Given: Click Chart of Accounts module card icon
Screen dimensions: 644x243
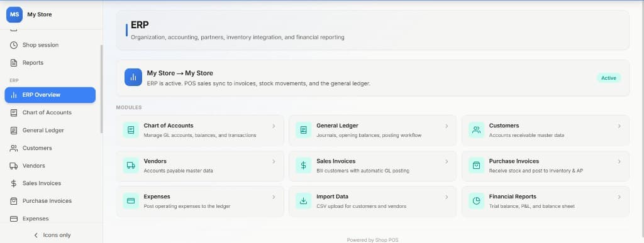Looking at the screenshot, I should [131, 130].
